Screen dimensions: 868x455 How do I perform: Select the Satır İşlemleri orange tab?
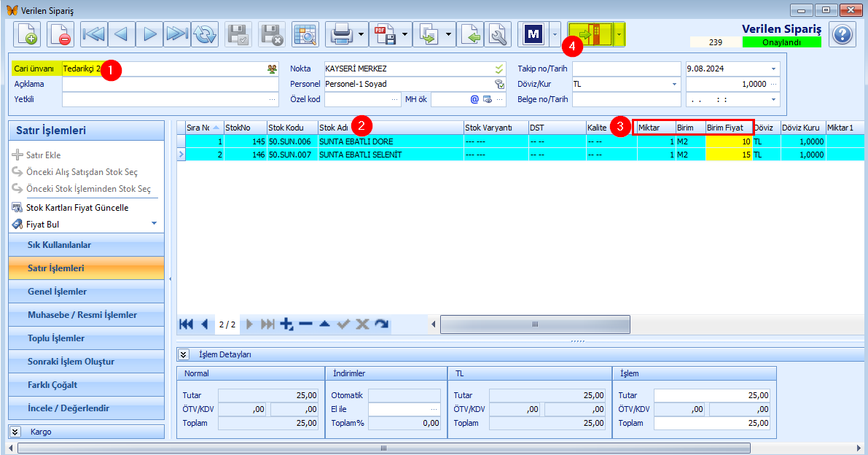[x=87, y=268]
